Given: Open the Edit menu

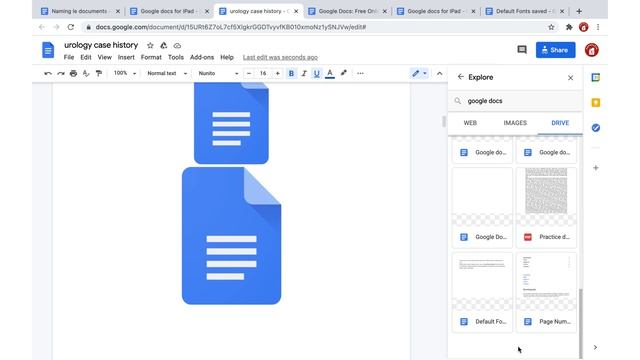Looking at the screenshot, I should click(86, 58).
